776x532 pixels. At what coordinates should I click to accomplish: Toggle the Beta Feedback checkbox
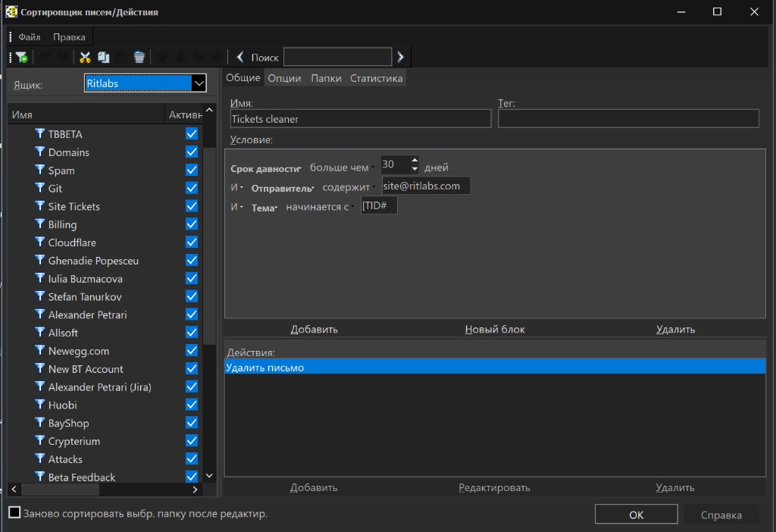click(x=192, y=477)
